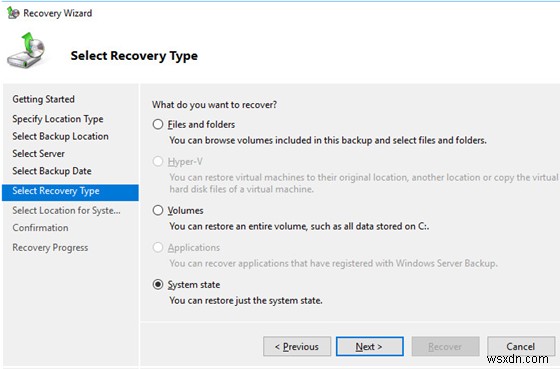
Task: Click 'What do you want to recover?' text
Action: (x=214, y=105)
